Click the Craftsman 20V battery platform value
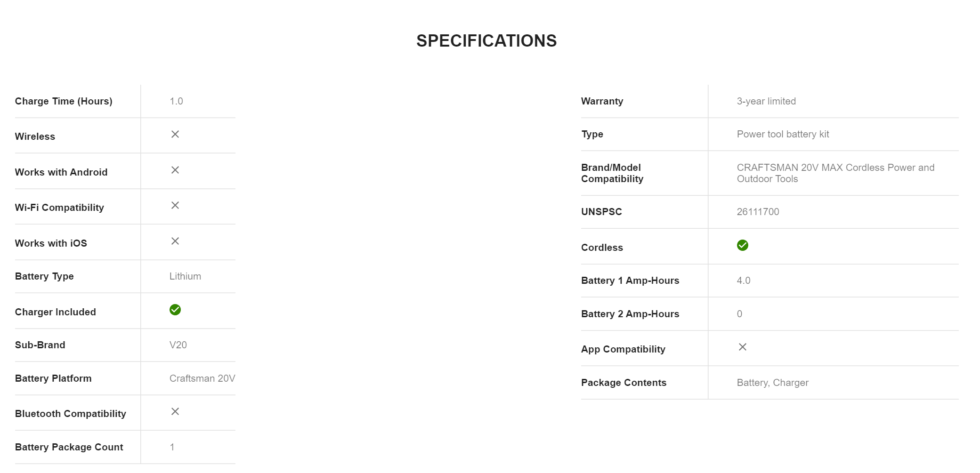This screenshot has width=980, height=473. (x=202, y=378)
